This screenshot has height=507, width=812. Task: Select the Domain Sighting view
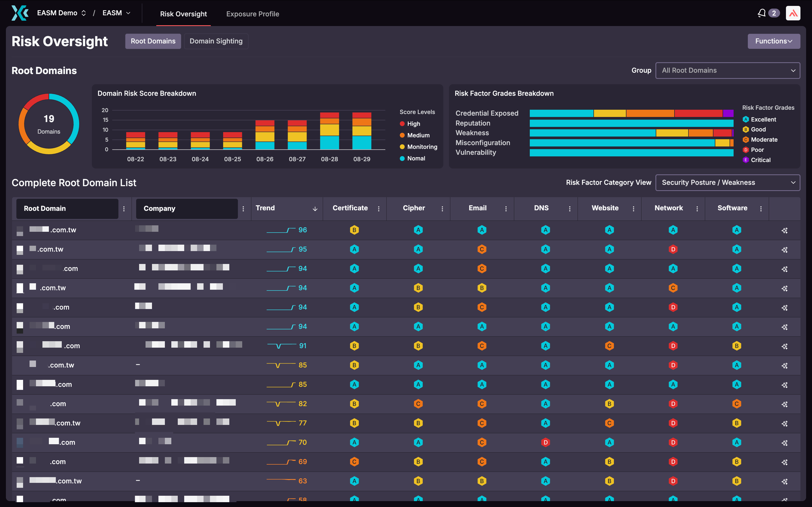coord(216,41)
